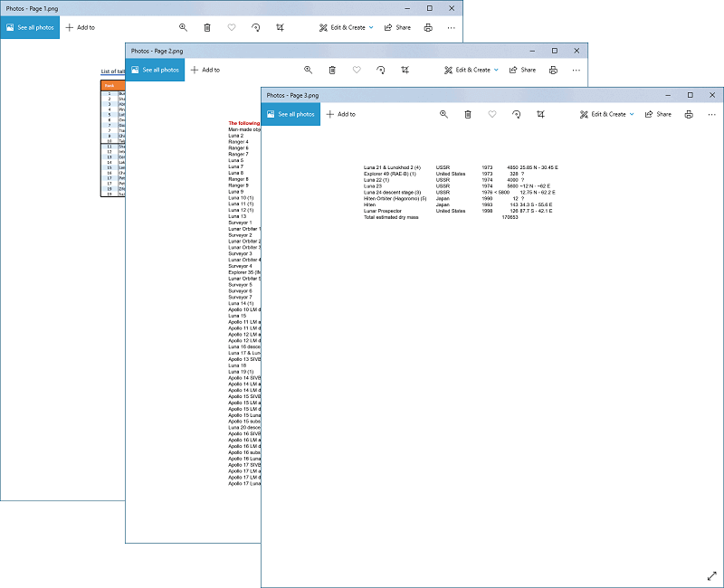Image resolution: width=724 pixels, height=588 pixels.
Task: Expand Edit & Create in Page 3 window
Action: (606, 114)
